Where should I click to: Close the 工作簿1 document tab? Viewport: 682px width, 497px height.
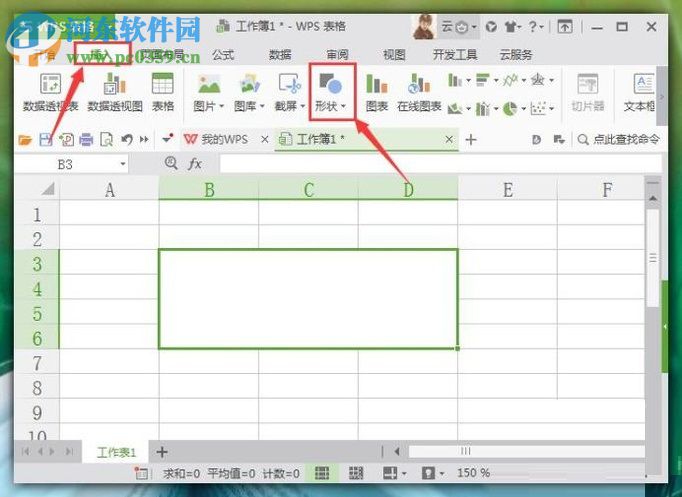449,140
